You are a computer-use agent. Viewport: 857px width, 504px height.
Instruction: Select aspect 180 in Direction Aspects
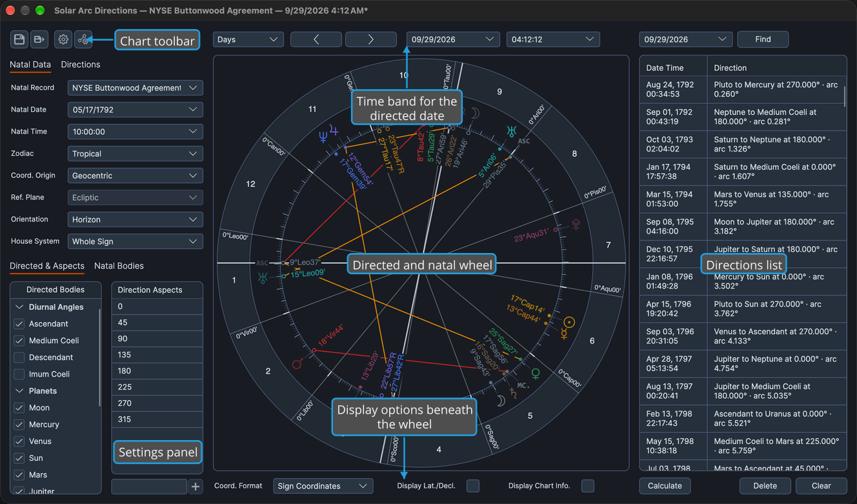tap(157, 371)
